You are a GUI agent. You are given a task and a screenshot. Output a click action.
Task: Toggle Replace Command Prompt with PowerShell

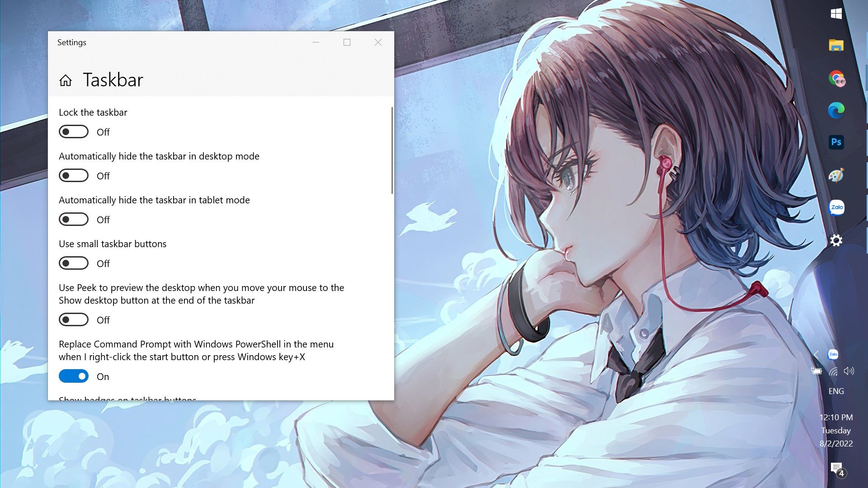73,376
